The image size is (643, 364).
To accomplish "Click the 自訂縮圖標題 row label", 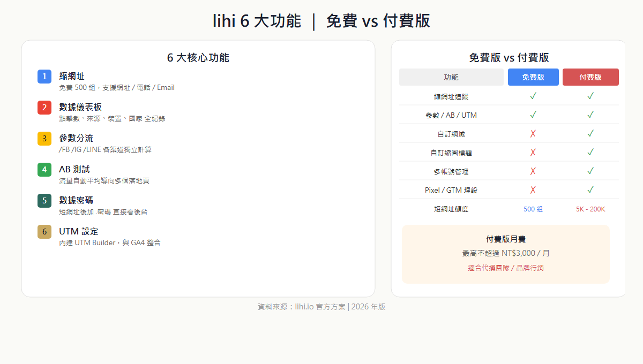I will (x=451, y=153).
